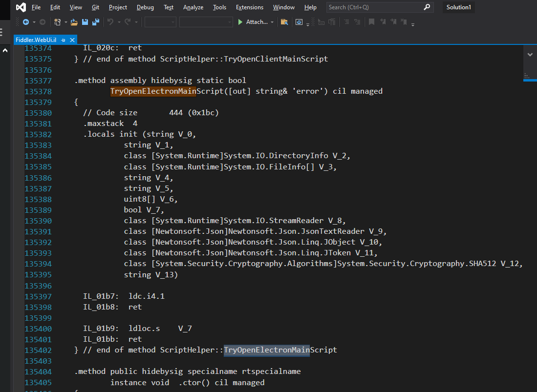The image size is (537, 392).
Task: Pin the Fiddler.WebUi.il tab
Action: [63, 40]
